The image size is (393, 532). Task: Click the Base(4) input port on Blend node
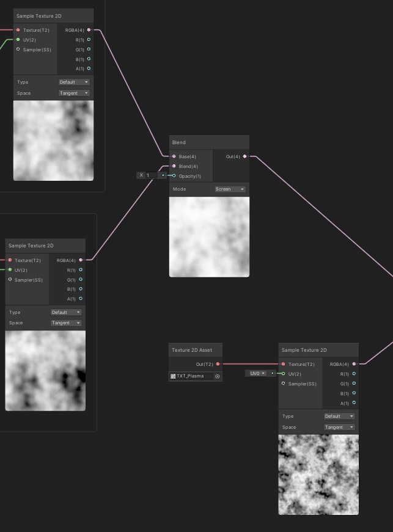[174, 156]
